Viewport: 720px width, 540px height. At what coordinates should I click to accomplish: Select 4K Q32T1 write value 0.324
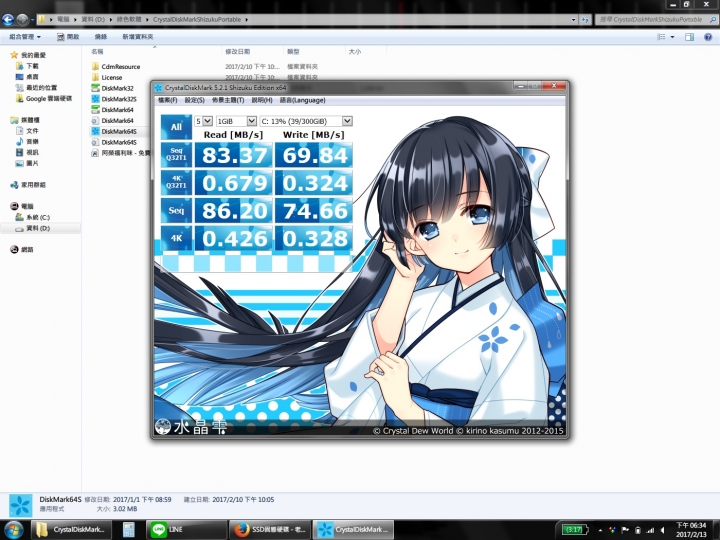point(314,183)
